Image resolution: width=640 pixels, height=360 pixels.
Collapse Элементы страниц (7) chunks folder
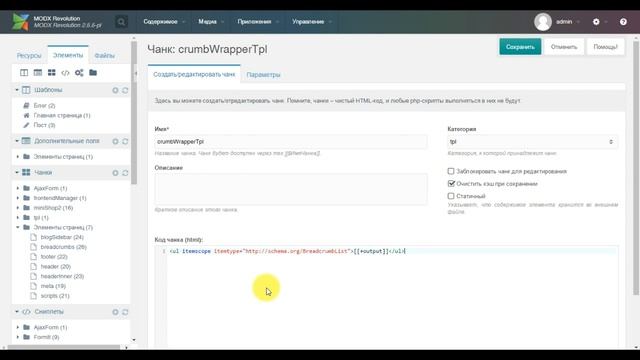click(x=18, y=227)
